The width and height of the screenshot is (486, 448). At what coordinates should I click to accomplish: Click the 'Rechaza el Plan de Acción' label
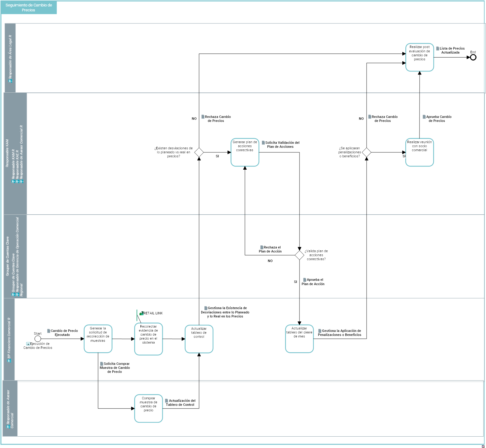(x=270, y=249)
